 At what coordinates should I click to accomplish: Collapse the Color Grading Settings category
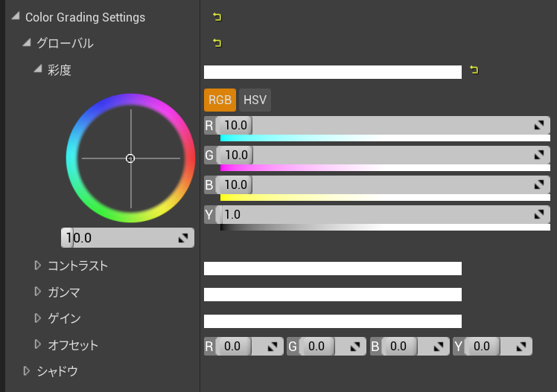(16, 17)
